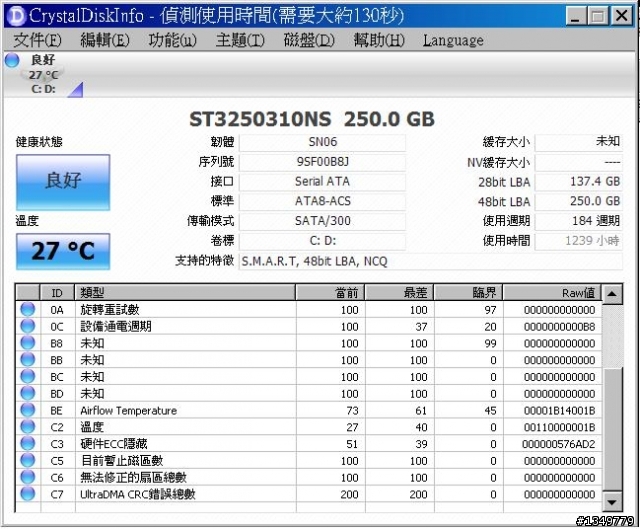Open the 功能(u) menu

point(172,40)
